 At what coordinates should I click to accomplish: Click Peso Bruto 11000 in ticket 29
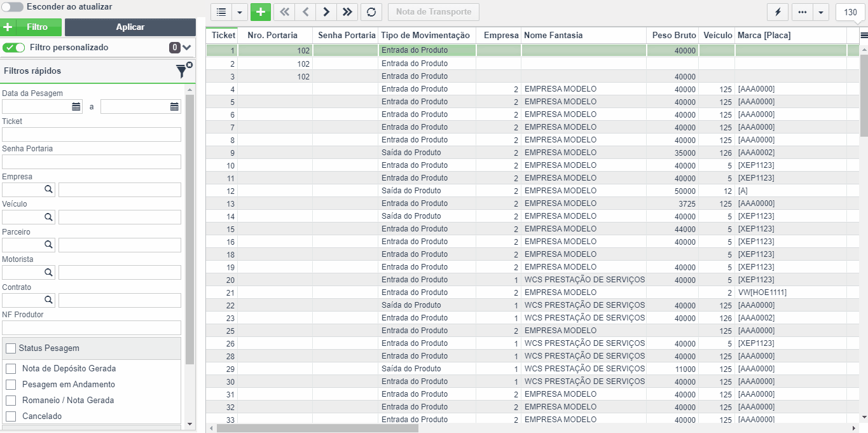click(673, 369)
